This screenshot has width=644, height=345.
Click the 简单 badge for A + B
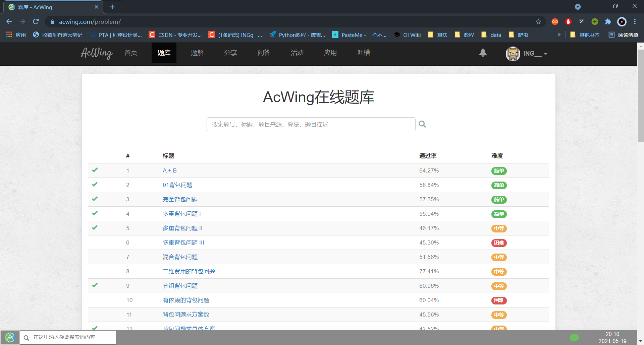point(499,171)
